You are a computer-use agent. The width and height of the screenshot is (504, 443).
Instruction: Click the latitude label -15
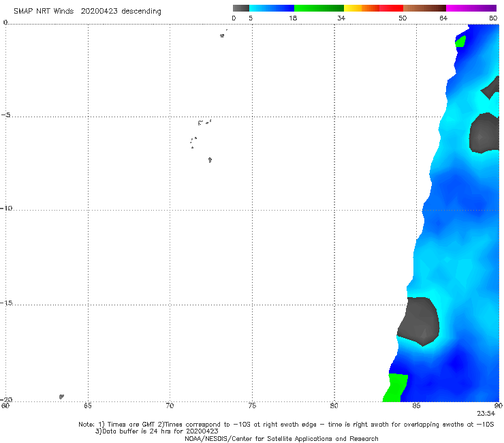tap(6, 303)
